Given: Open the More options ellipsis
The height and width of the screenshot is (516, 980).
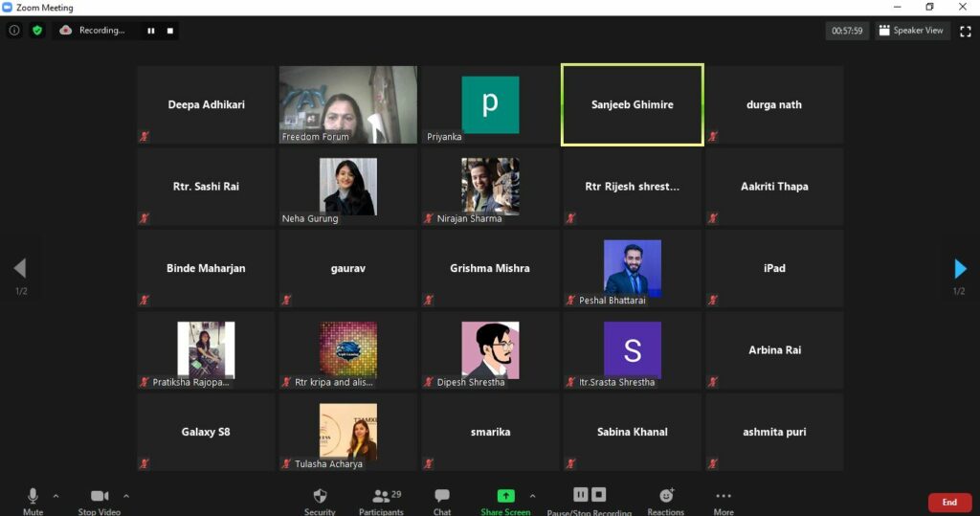Looking at the screenshot, I should [x=724, y=496].
